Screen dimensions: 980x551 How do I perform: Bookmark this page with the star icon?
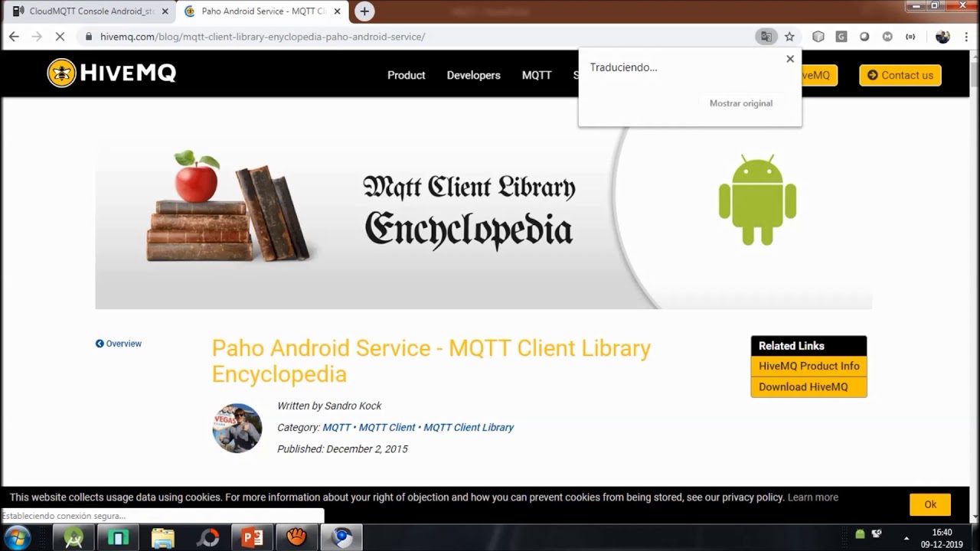pos(789,36)
